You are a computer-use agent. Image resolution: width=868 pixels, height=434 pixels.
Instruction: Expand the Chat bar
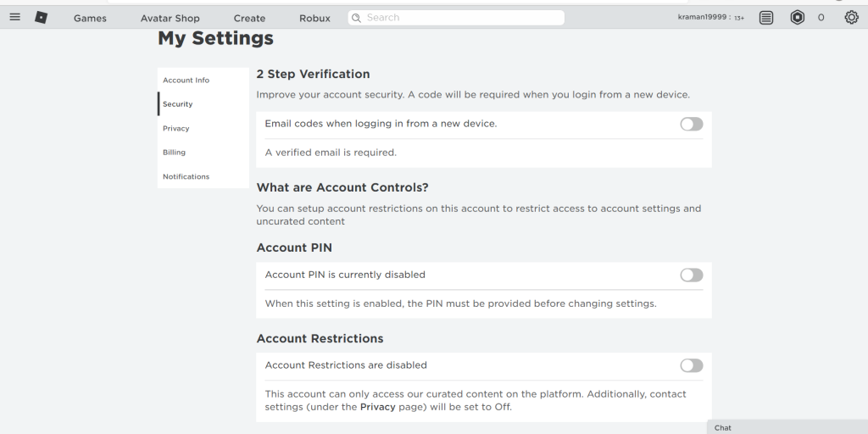click(786, 427)
